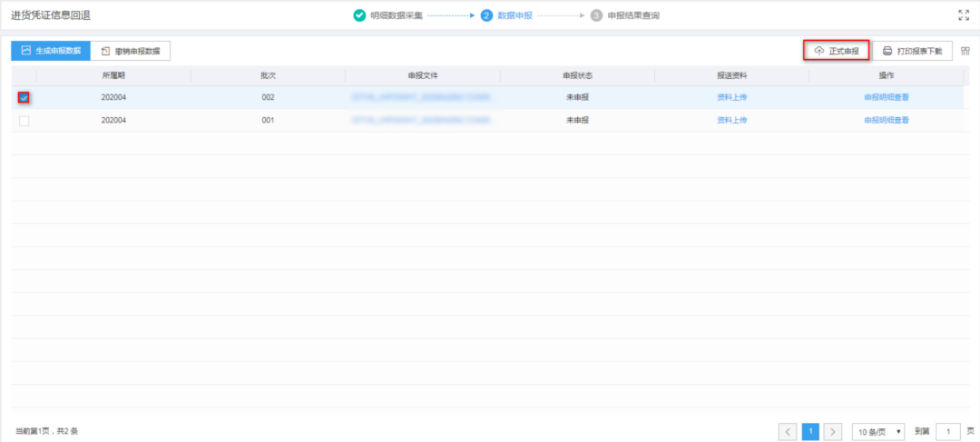Screen dimensions: 980x442
Task: View 申报明细查看 for batch 002
Action: (887, 97)
